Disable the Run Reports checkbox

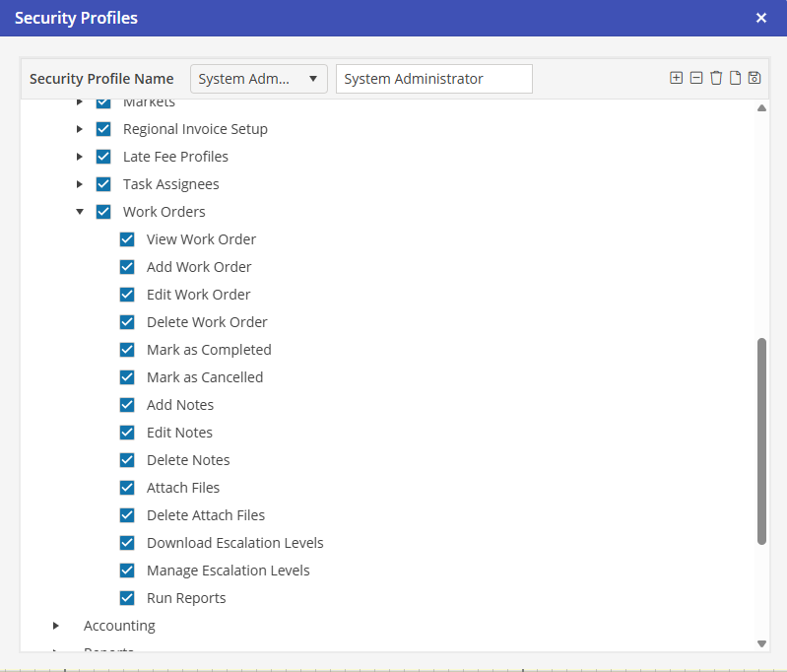click(x=127, y=598)
